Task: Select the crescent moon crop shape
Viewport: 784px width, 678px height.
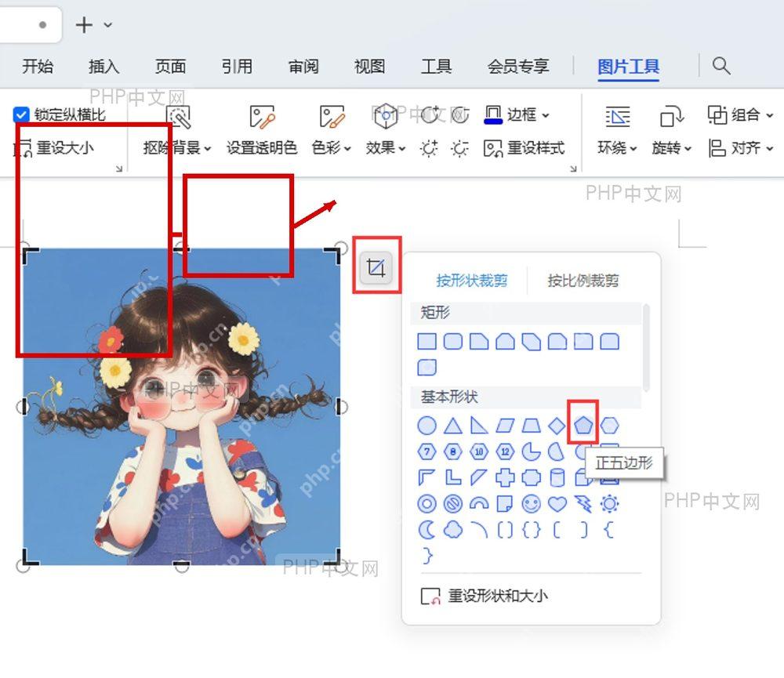Action: click(426, 530)
